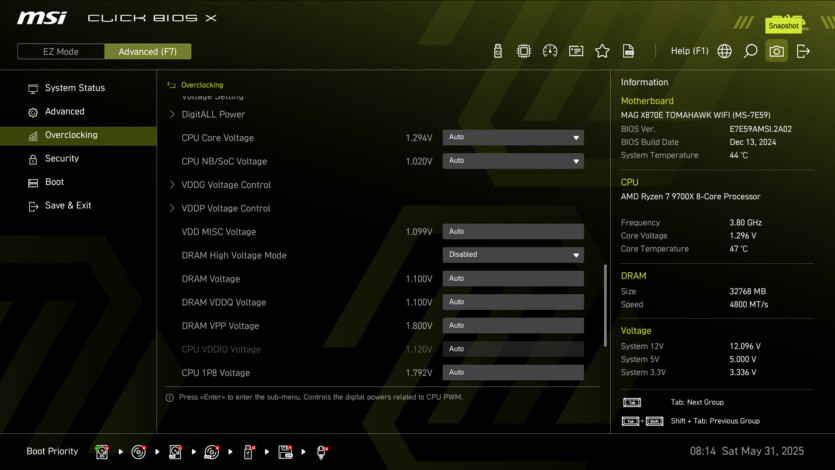Click the memory card profile icon

coord(576,51)
